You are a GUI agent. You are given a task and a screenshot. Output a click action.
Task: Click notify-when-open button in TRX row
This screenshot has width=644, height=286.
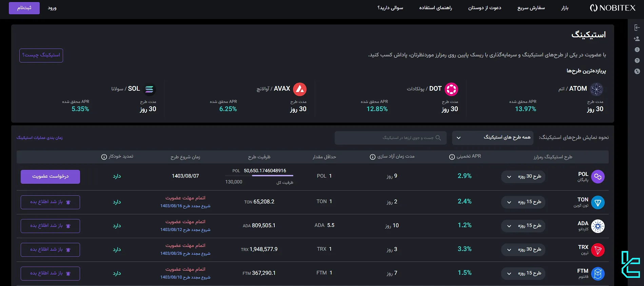(x=50, y=250)
